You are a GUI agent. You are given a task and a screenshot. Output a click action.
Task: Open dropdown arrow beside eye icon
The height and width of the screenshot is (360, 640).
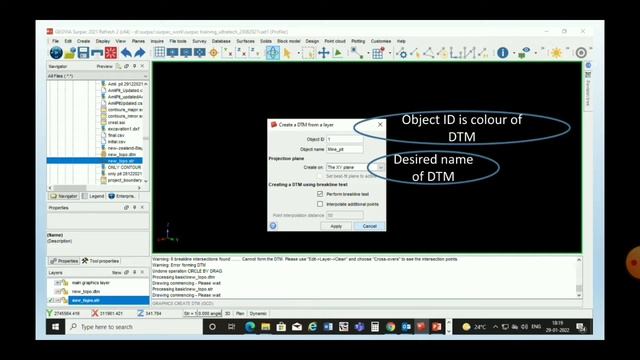coord(535,53)
